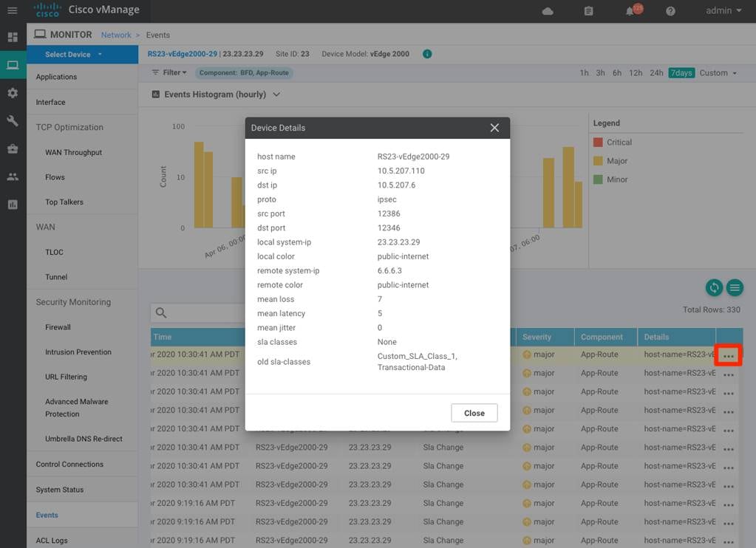The image size is (756, 548).
Task: Click the Network breadcrumb link
Action: point(116,35)
